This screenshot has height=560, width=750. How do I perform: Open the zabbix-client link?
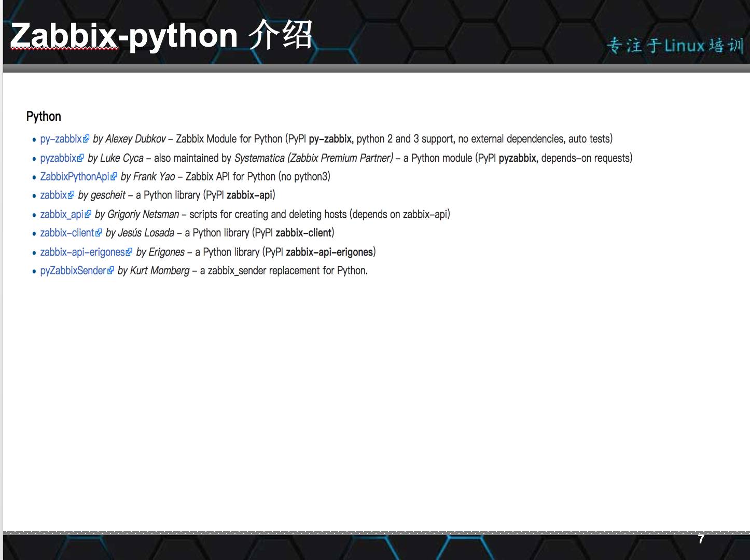(67, 233)
